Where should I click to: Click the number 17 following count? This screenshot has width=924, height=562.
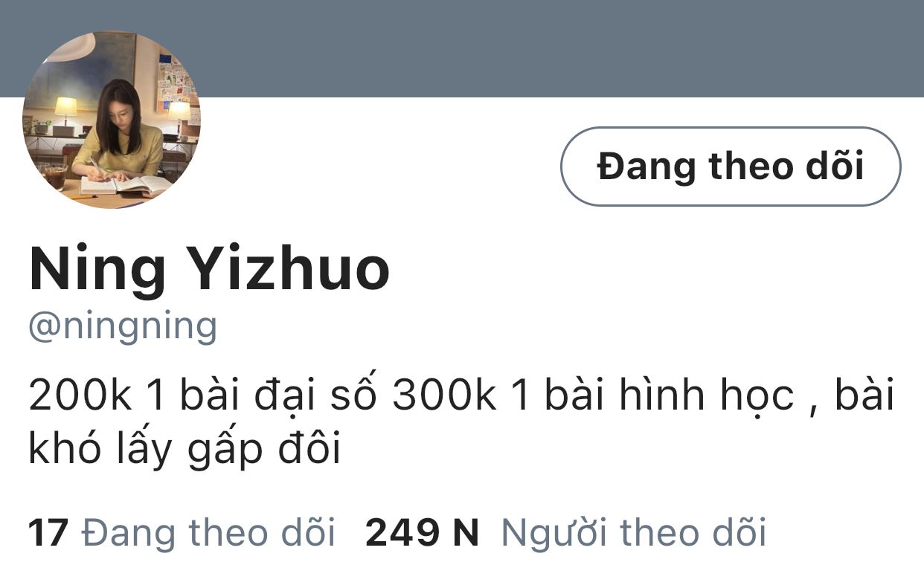48,532
